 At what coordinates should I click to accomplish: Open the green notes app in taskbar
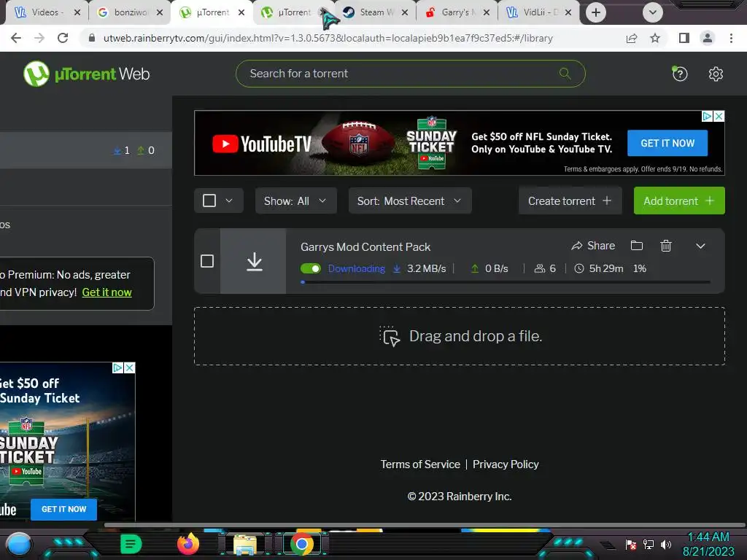131,544
